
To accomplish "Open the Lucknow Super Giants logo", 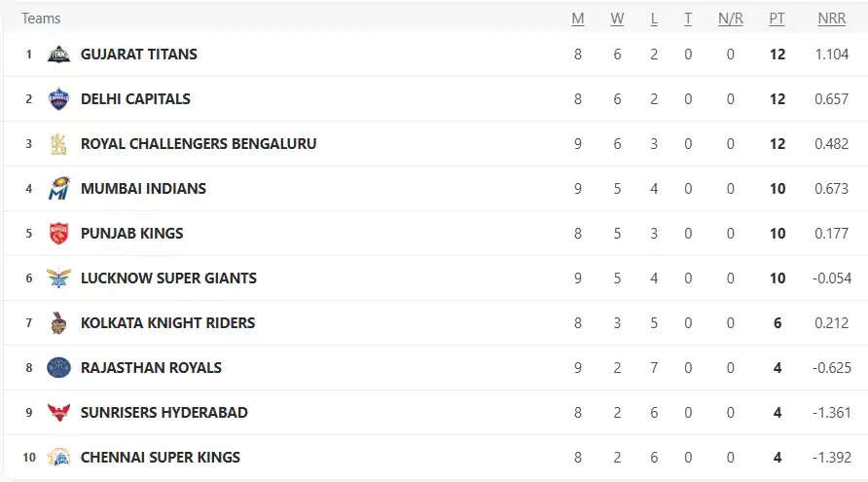I will [58, 278].
